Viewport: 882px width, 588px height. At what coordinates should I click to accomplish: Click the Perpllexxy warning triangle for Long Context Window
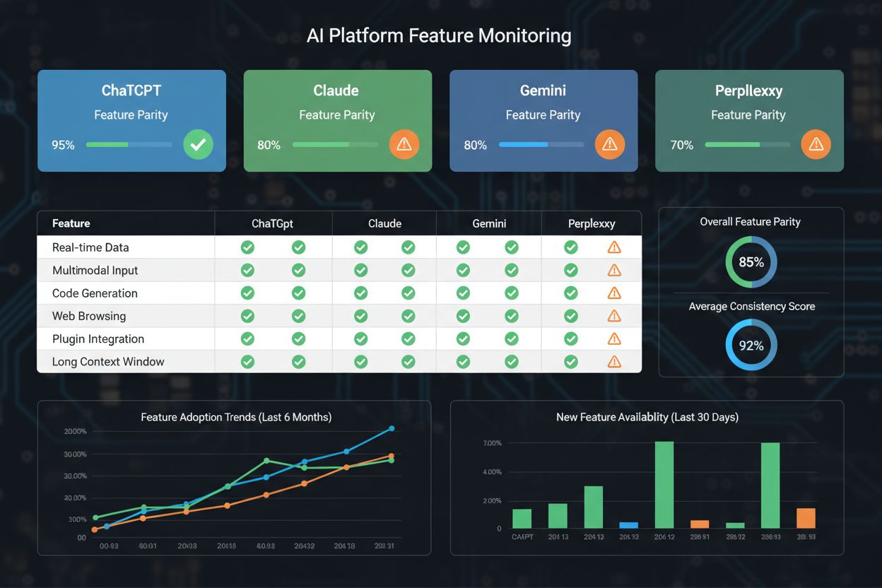tap(613, 361)
